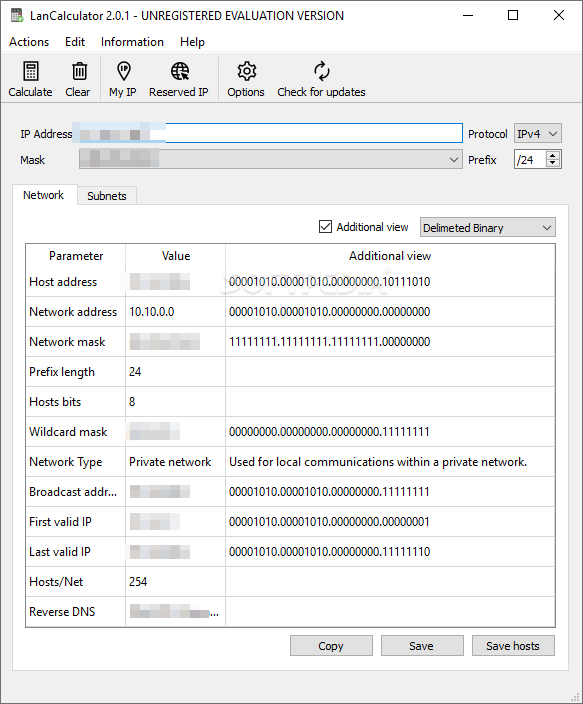Click the Save button
This screenshot has height=704, width=583.
tap(422, 646)
